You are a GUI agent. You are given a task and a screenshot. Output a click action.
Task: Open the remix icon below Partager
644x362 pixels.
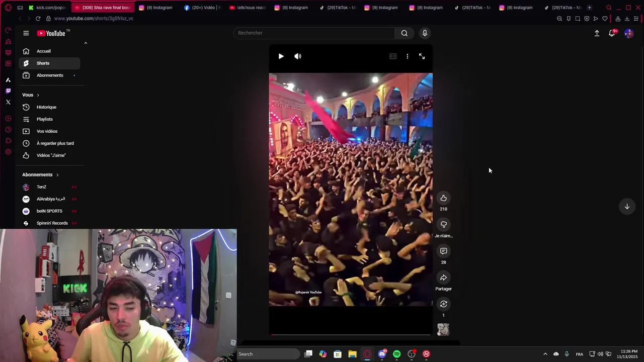[443, 304]
